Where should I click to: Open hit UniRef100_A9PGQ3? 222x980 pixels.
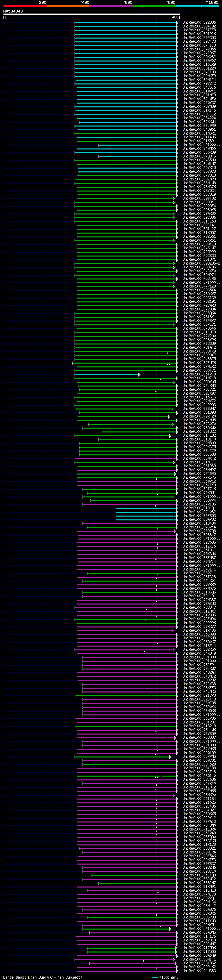pos(199,38)
